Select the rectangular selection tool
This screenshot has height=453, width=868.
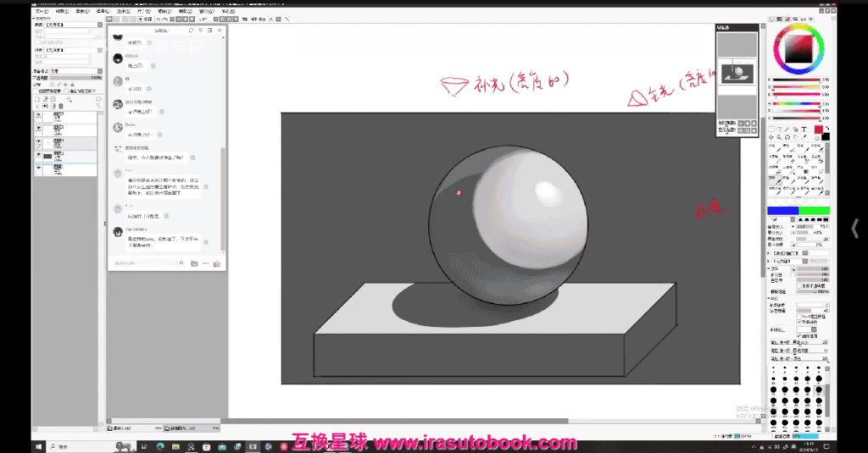point(771,130)
